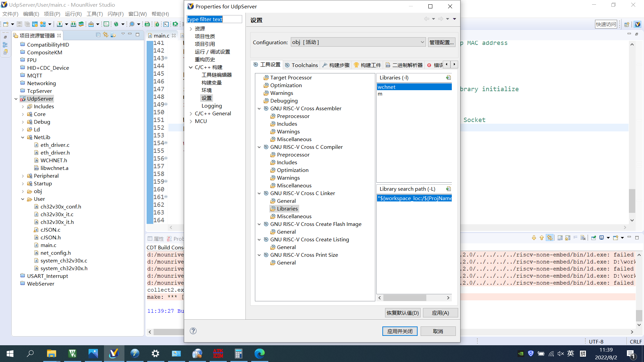Open the 工具(T) menu
Image resolution: width=644 pixels, height=362 pixels.
point(95,14)
